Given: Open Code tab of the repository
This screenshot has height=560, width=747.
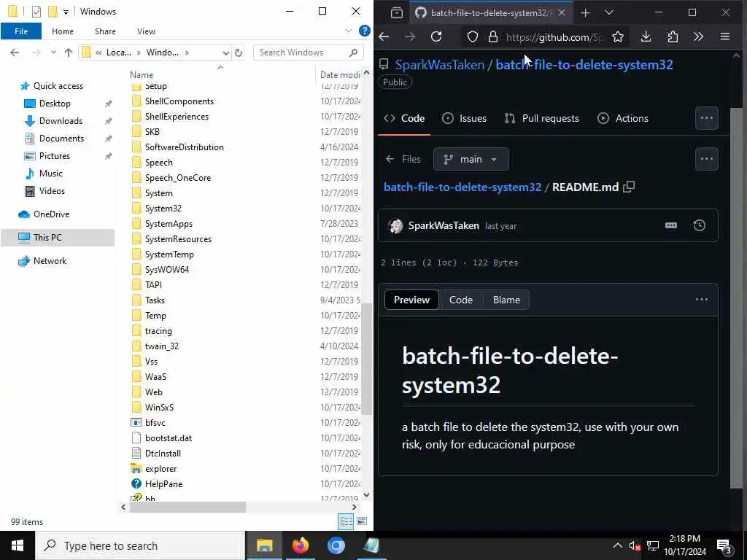Looking at the screenshot, I should 404,118.
